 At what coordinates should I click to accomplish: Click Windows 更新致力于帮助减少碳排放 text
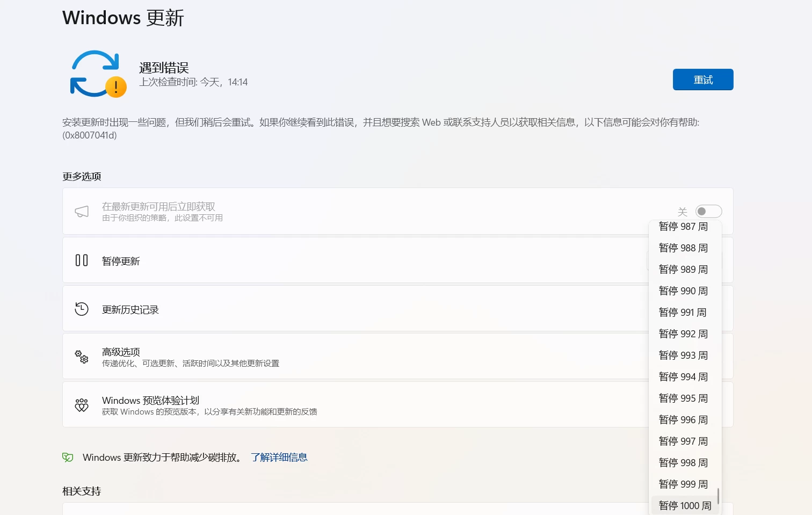pyautogui.click(x=163, y=458)
